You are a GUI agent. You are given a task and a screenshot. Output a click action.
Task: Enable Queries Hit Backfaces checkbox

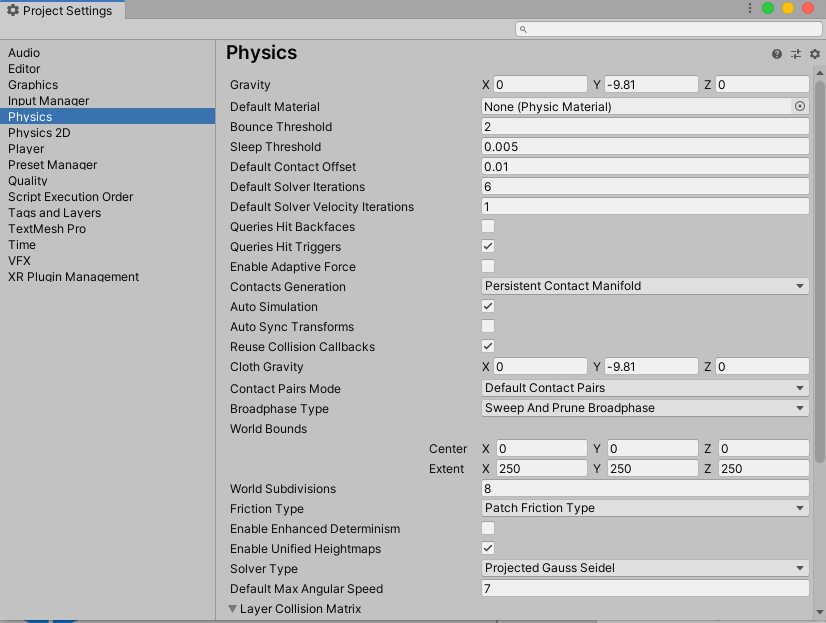click(488, 227)
